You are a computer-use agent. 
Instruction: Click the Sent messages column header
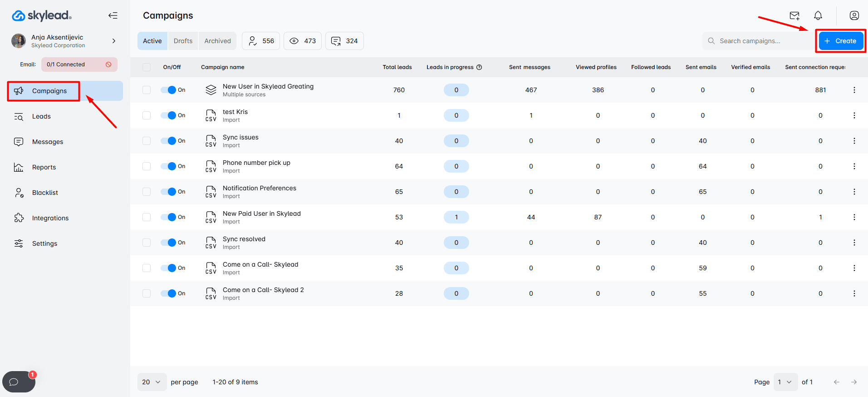tap(530, 67)
